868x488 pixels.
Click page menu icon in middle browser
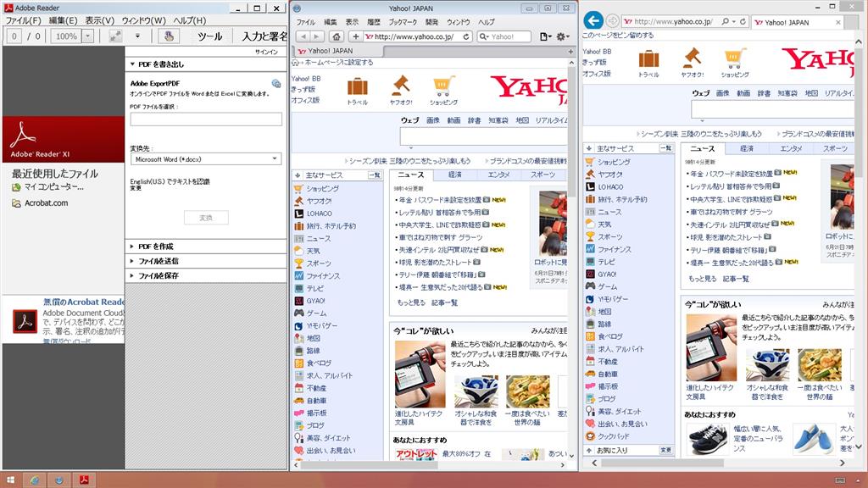coord(545,36)
